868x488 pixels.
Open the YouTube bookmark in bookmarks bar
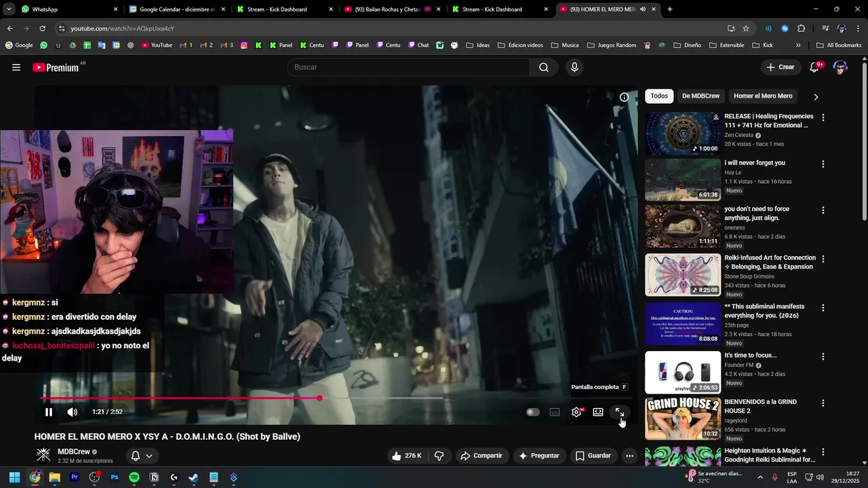click(157, 45)
